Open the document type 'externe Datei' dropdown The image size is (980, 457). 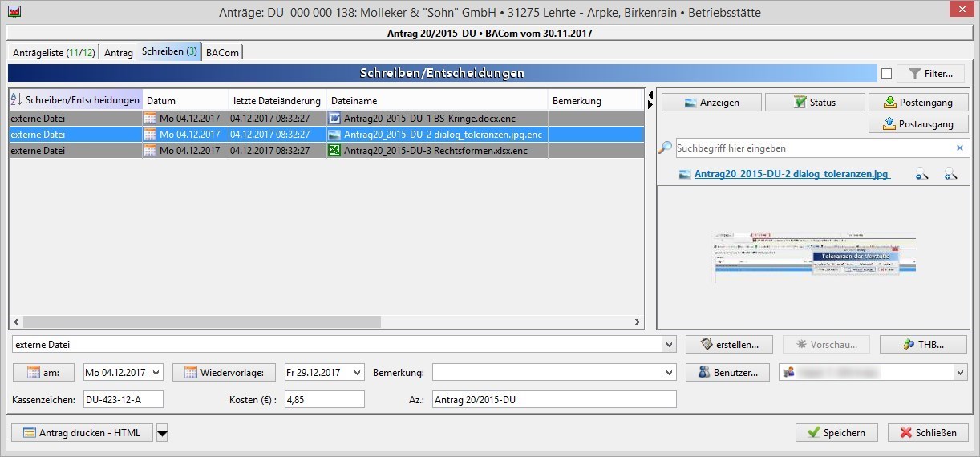[x=670, y=345]
